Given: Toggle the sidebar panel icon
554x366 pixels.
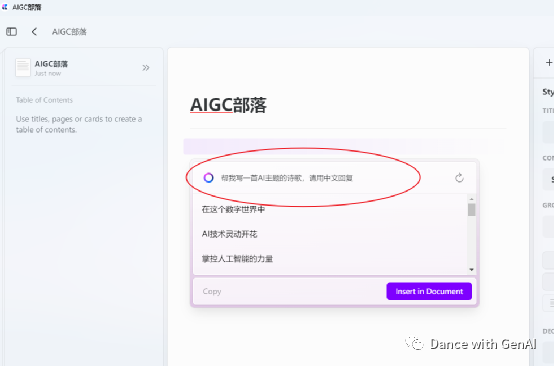Looking at the screenshot, I should coord(11,32).
